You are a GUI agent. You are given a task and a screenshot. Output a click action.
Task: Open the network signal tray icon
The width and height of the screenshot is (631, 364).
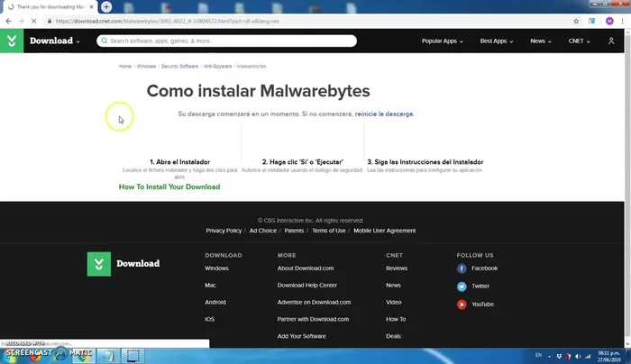pyautogui.click(x=588, y=356)
